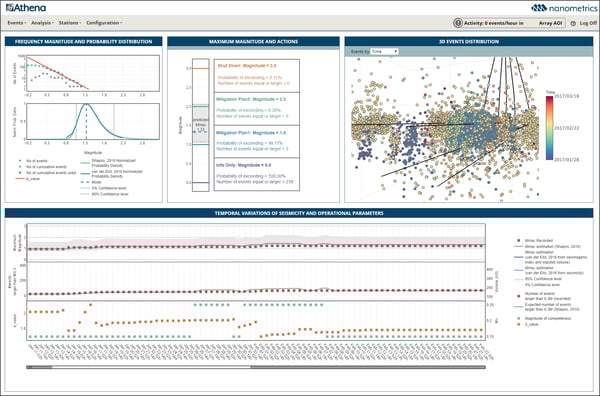Click the Shut Down Magnitude action box
This screenshot has width=600, height=396.
click(256, 76)
